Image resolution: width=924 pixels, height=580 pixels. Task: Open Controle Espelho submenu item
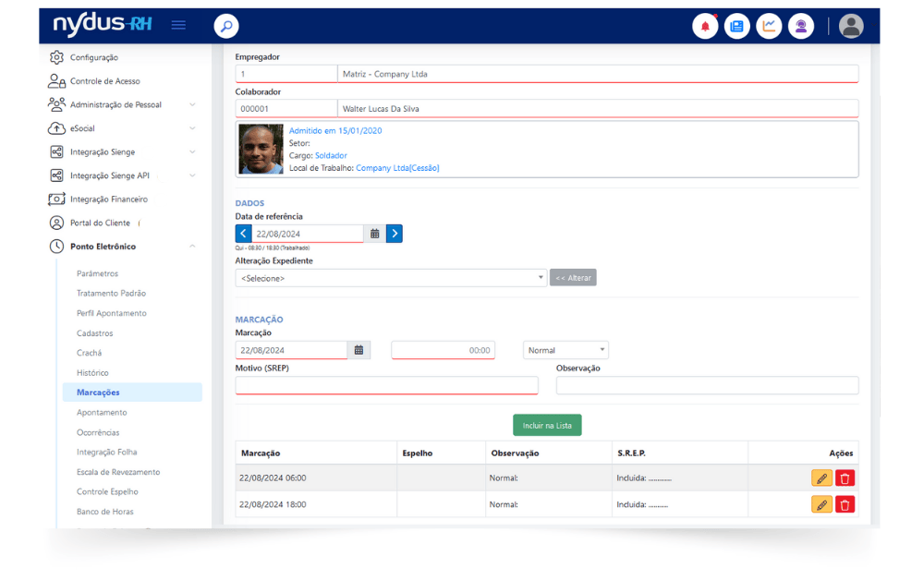tap(107, 491)
